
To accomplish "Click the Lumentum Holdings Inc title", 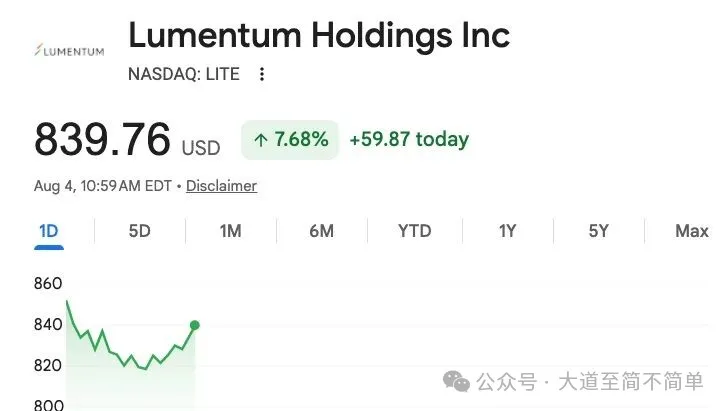I will pos(319,35).
